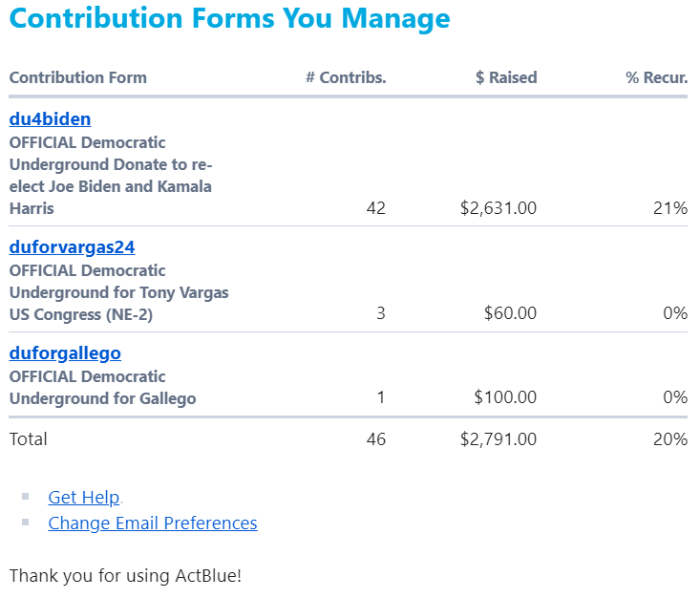Click the 20% total recurring value

[x=670, y=439]
